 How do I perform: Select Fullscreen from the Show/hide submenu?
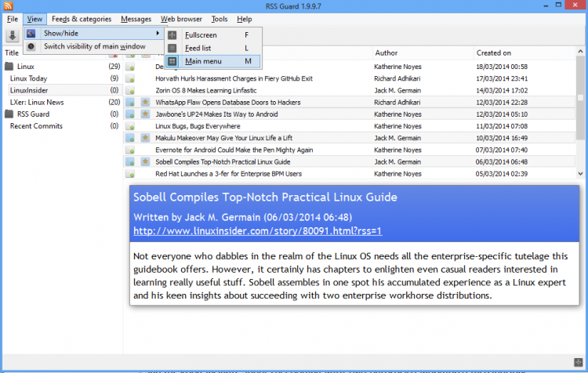213,34
